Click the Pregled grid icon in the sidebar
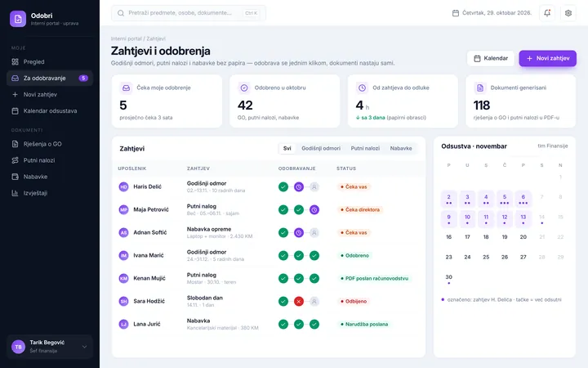This screenshot has height=368, width=588. 15,62
